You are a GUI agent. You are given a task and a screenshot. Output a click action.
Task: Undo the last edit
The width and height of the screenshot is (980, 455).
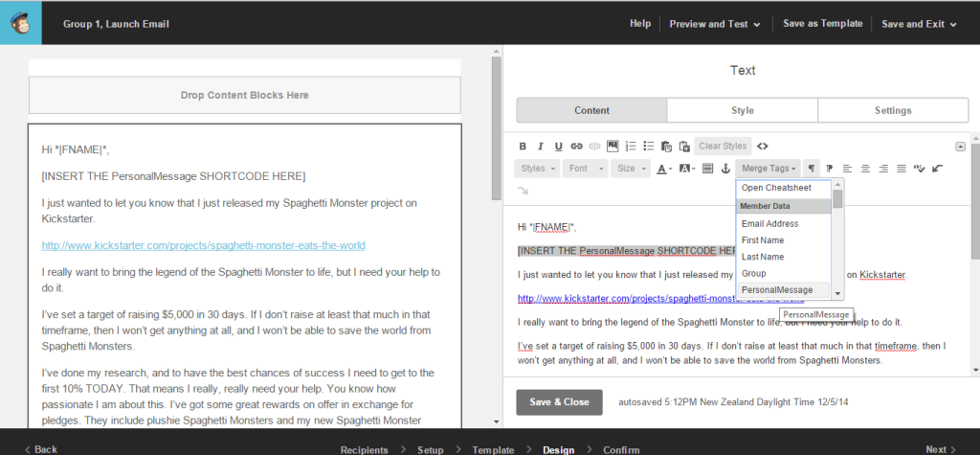[x=937, y=169]
